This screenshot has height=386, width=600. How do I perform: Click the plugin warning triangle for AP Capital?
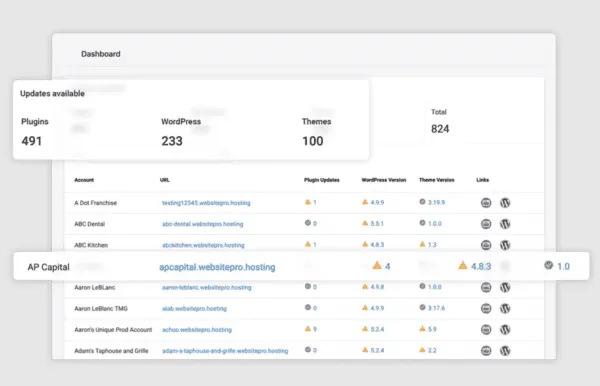point(377,265)
